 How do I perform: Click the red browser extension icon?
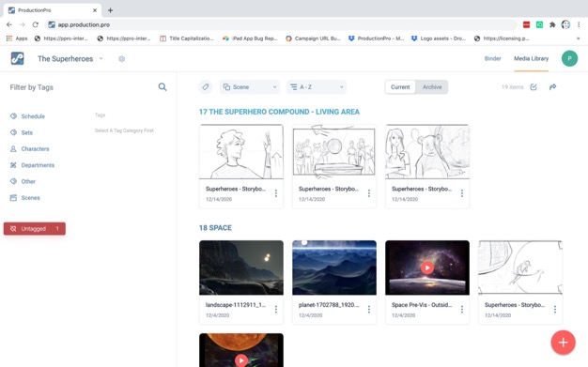coord(527,24)
